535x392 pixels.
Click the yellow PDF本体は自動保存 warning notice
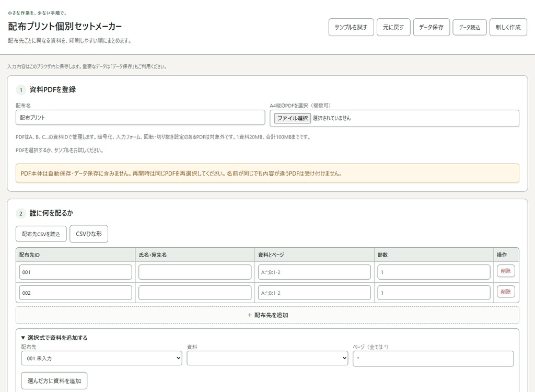point(267,174)
